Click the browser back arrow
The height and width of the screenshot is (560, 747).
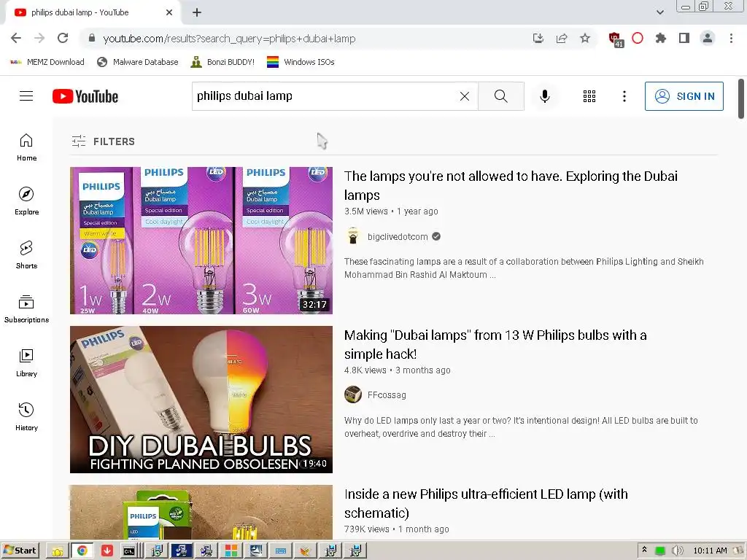pos(16,38)
